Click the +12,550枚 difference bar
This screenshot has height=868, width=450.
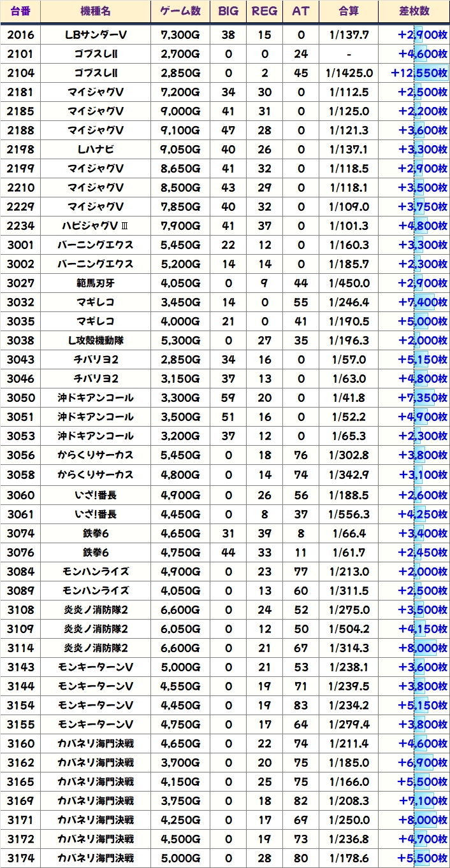[419, 73]
